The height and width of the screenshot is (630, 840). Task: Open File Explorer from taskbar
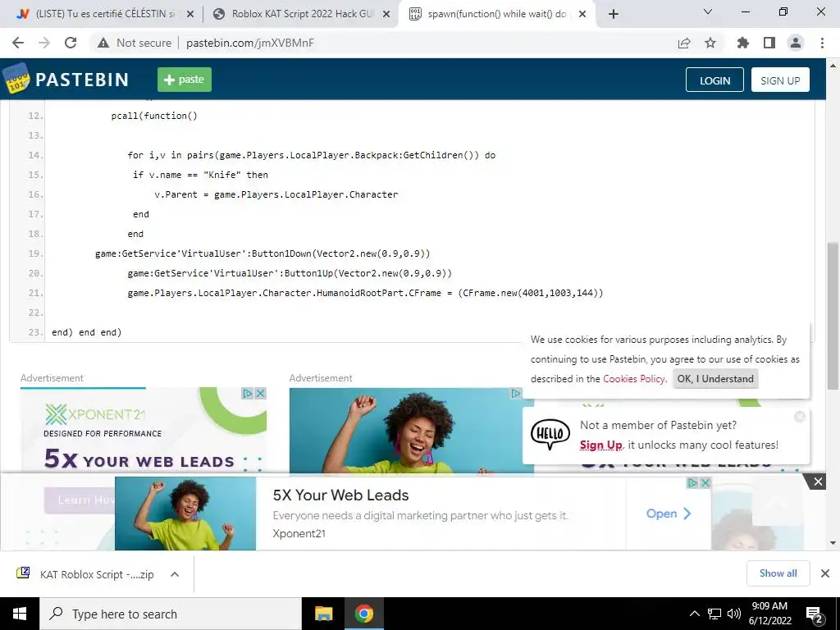click(323, 614)
